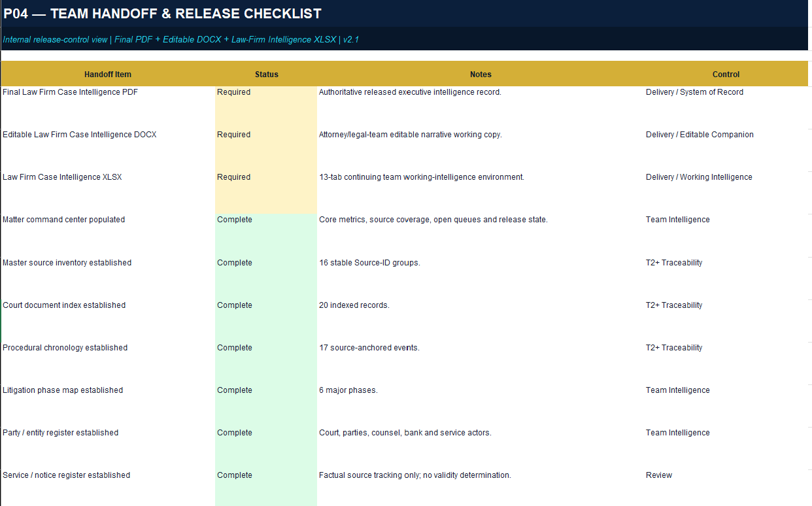Click the Notes column header
The height and width of the screenshot is (506, 812).
481,75
